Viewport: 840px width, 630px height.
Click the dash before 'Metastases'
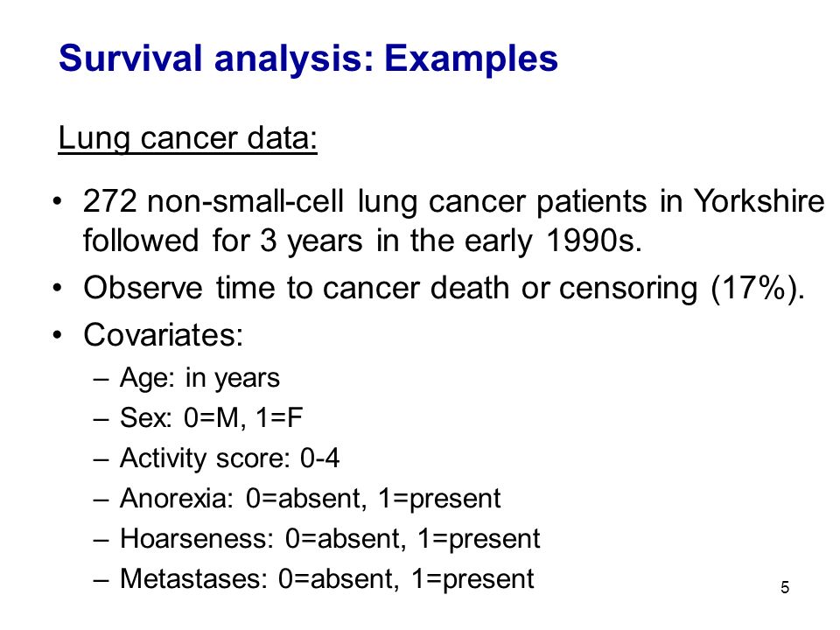101,580
